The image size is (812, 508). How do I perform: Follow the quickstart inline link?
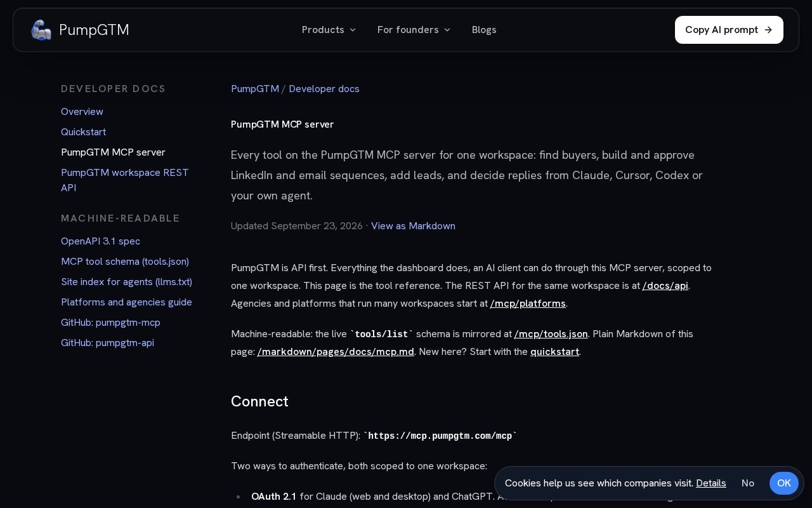[x=554, y=352]
